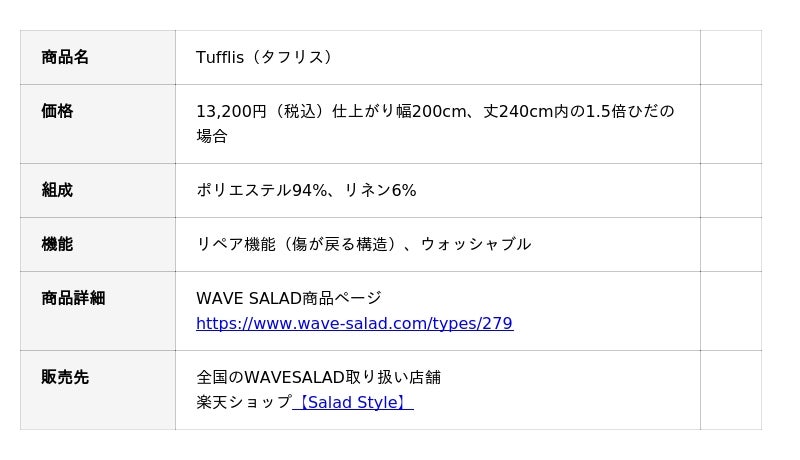
Task: Open the wave-salad.com/types/279 link
Action: pos(354,324)
